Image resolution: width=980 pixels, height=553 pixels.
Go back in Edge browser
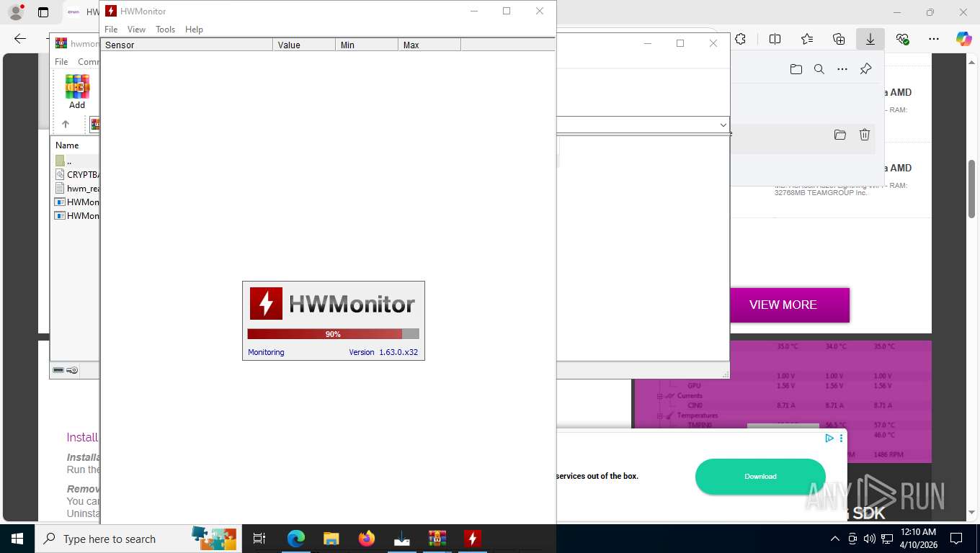pyautogui.click(x=20, y=39)
